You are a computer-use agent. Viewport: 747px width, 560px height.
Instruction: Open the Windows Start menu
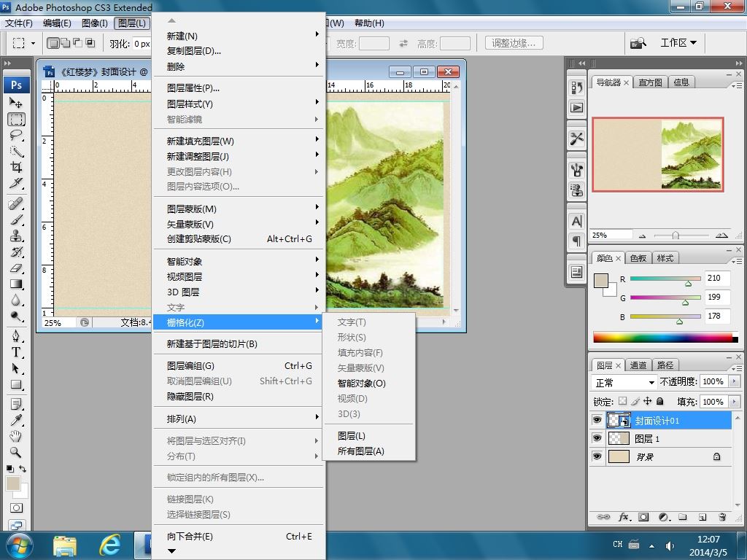click(19, 545)
